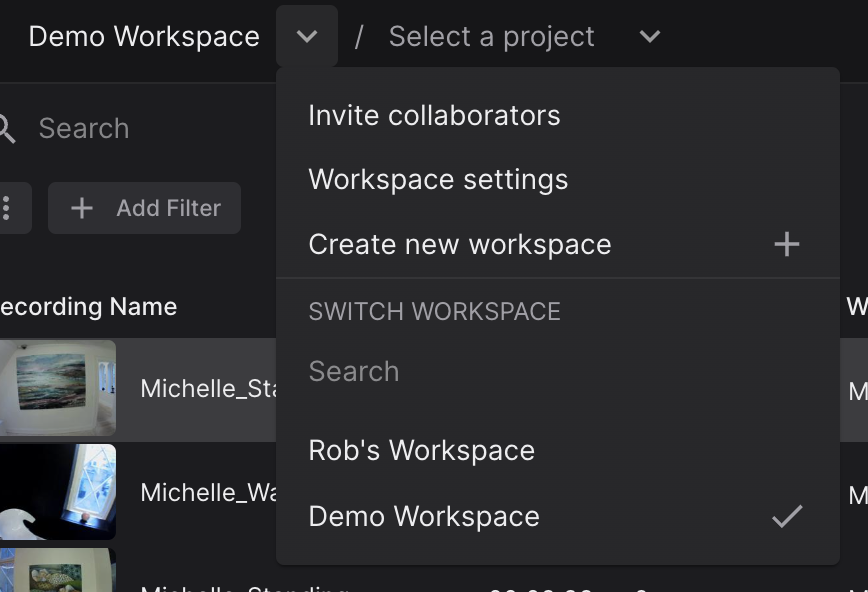Open Workspace settings menu entry
Image resolution: width=868 pixels, height=592 pixels.
click(557, 179)
